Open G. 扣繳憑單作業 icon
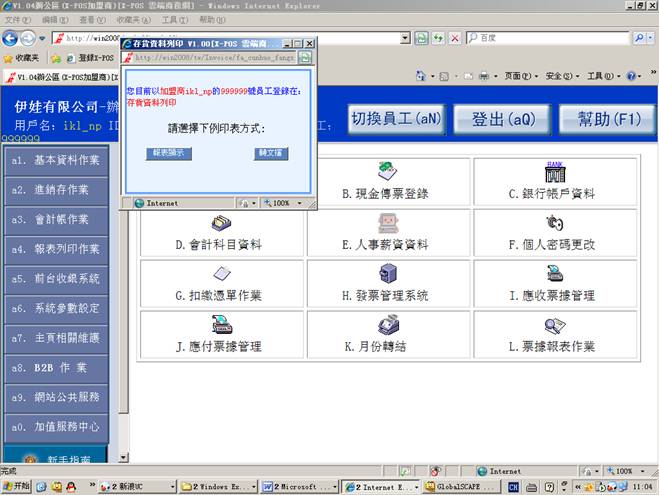This screenshot has width=659, height=495. [x=222, y=274]
